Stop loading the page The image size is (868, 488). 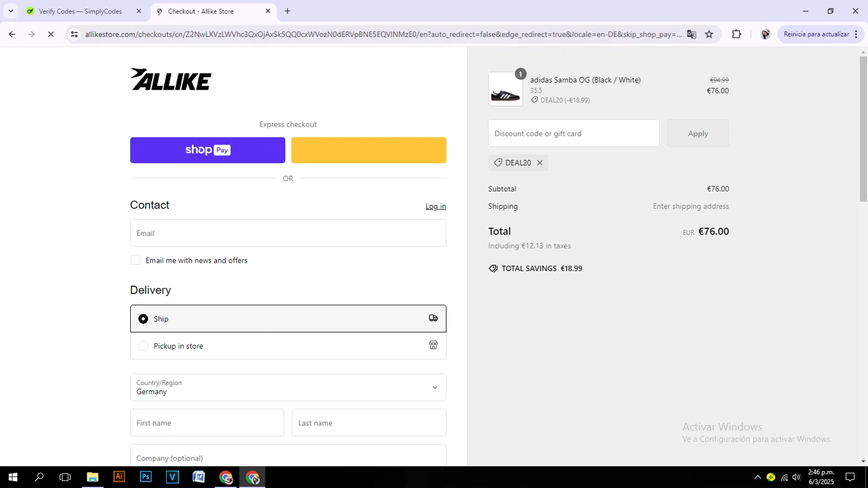(x=51, y=34)
